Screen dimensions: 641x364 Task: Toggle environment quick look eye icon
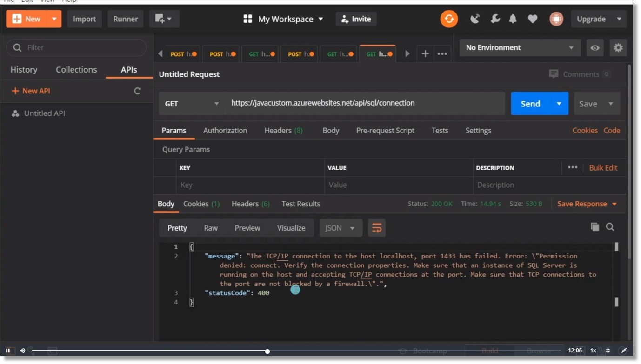(594, 47)
